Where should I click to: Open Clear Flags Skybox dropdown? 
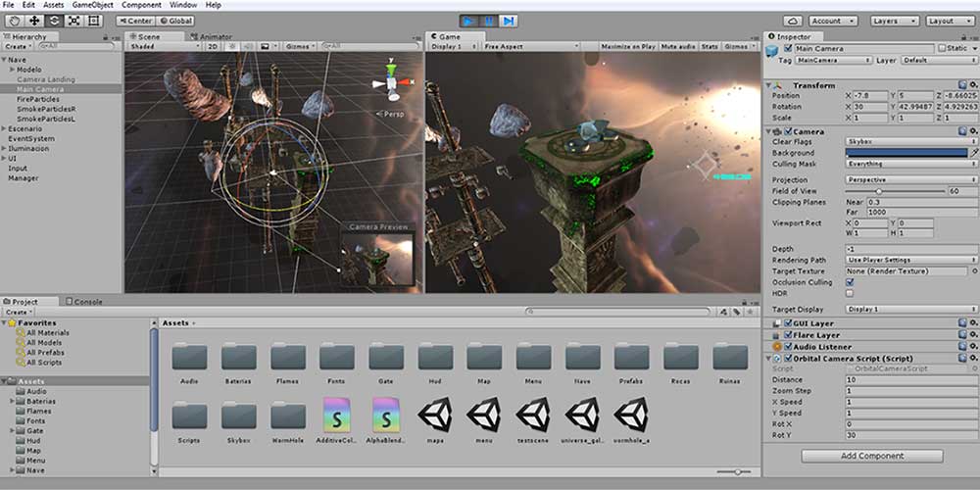(x=911, y=142)
